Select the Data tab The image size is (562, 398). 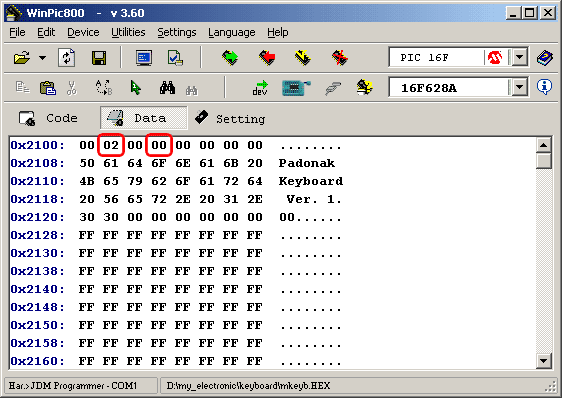[x=143, y=118]
